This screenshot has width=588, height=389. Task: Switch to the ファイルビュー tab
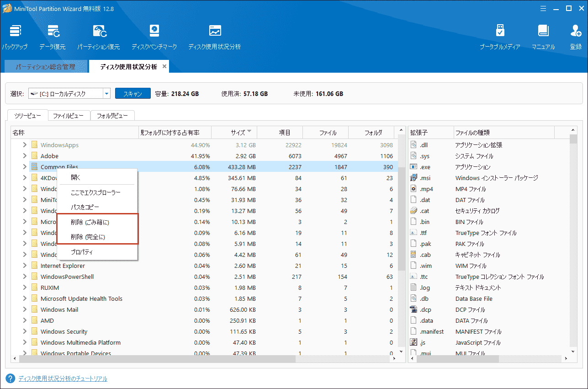coord(68,116)
